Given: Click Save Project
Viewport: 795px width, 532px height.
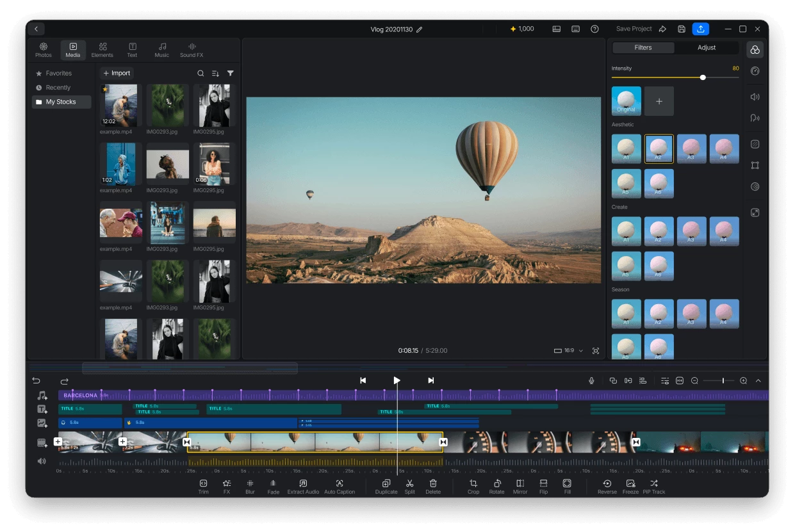Looking at the screenshot, I should (634, 29).
